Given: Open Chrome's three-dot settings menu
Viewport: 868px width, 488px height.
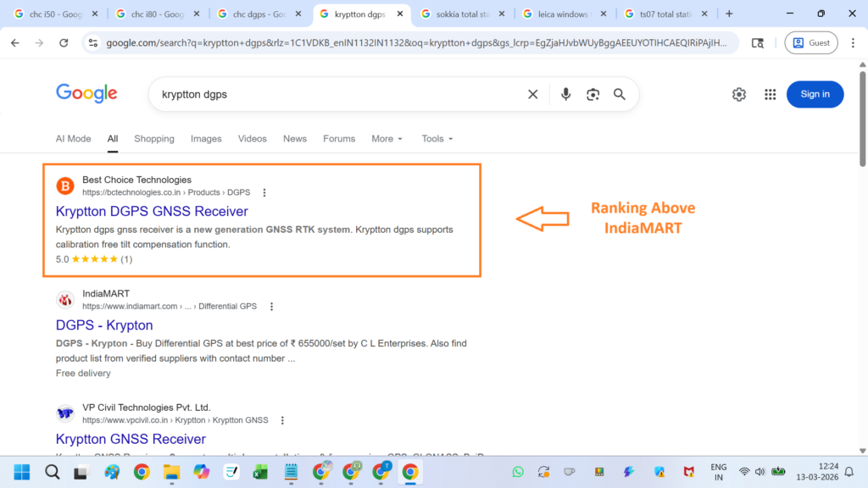Looking at the screenshot, I should [852, 42].
